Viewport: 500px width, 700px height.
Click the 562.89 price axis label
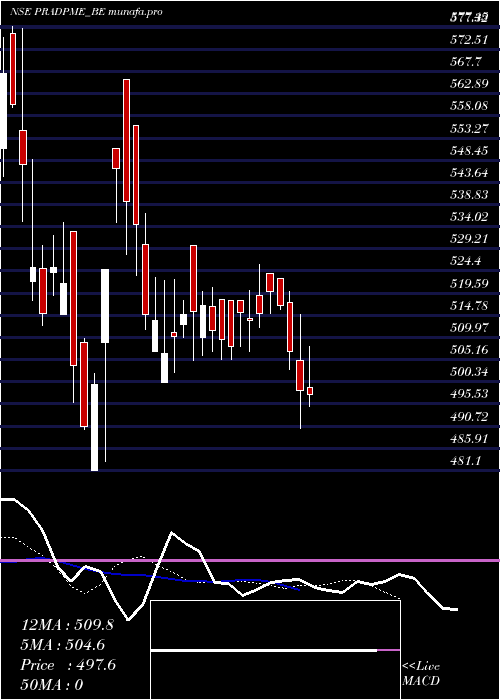(x=469, y=84)
